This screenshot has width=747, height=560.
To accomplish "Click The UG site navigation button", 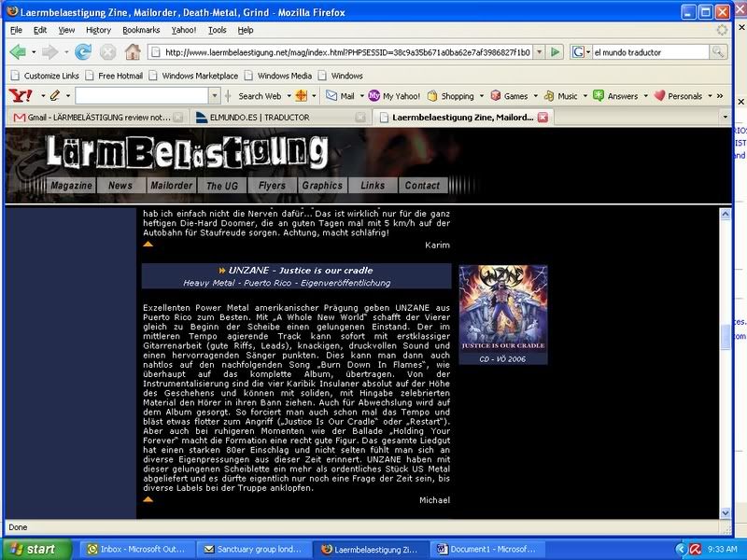I will [222, 185].
